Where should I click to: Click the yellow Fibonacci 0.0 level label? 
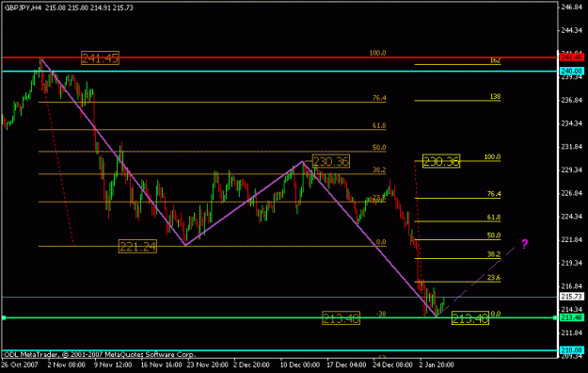pos(496,314)
